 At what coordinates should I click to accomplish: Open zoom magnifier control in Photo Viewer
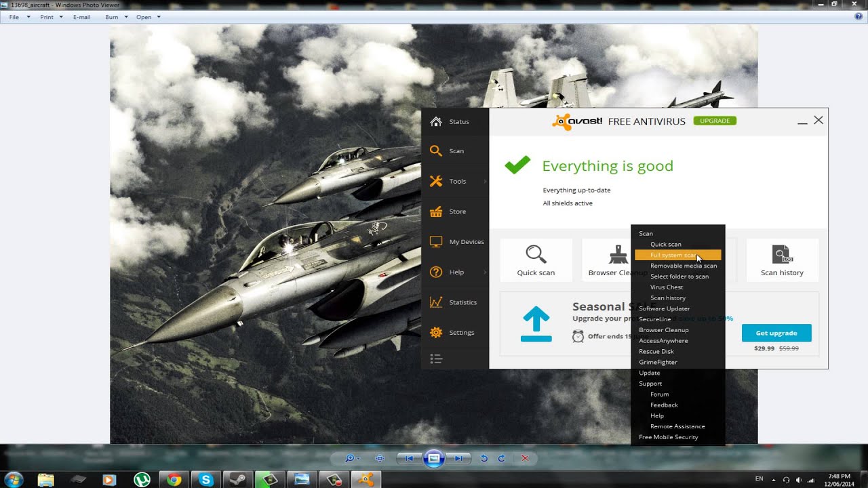(x=351, y=458)
